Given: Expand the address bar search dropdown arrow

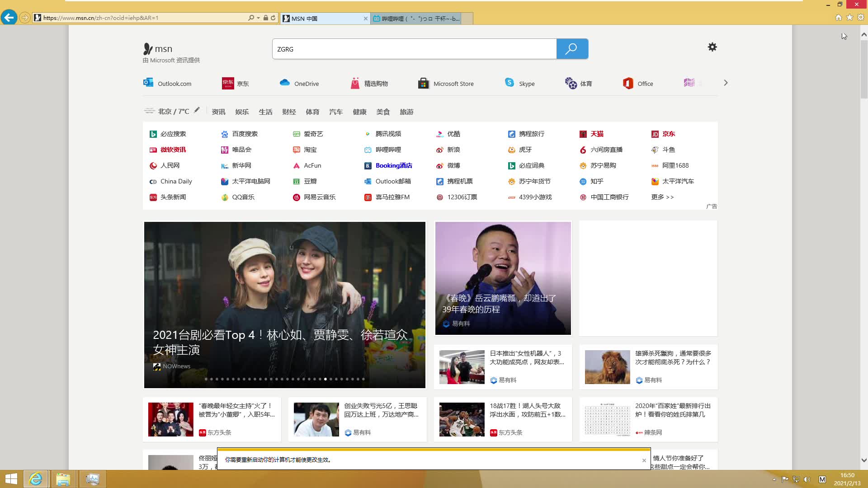Looking at the screenshot, I should click(258, 18).
